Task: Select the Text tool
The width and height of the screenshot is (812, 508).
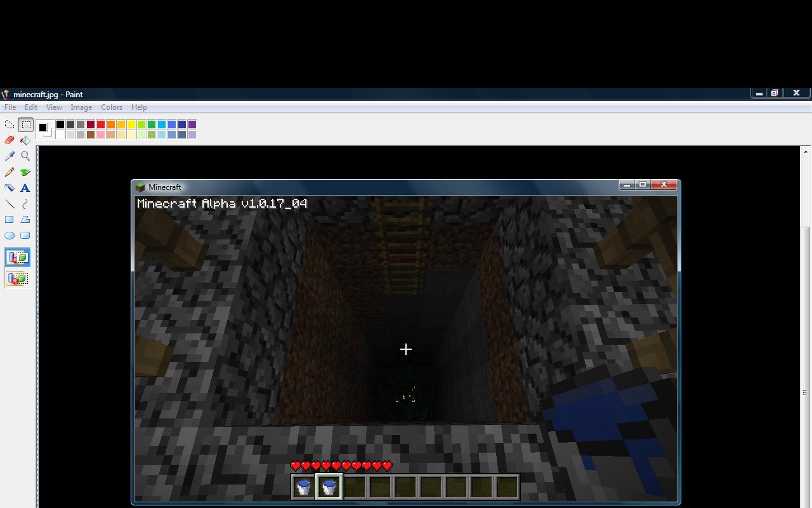Action: 25,188
